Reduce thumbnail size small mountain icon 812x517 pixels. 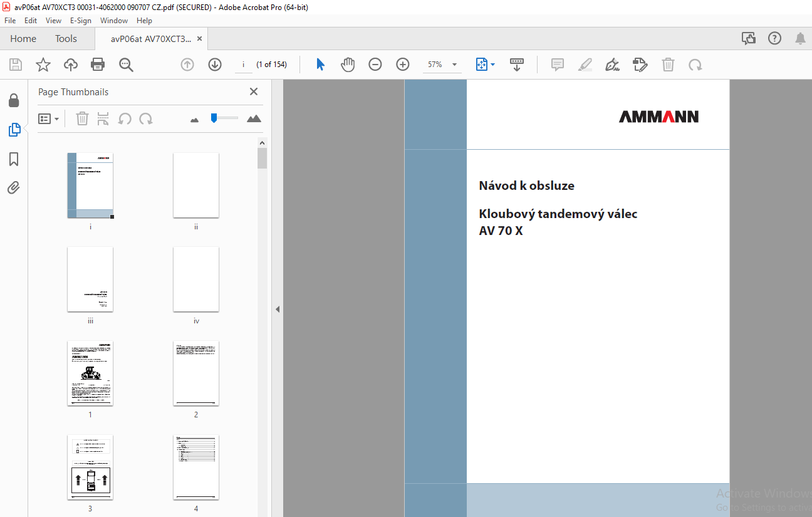coord(194,119)
